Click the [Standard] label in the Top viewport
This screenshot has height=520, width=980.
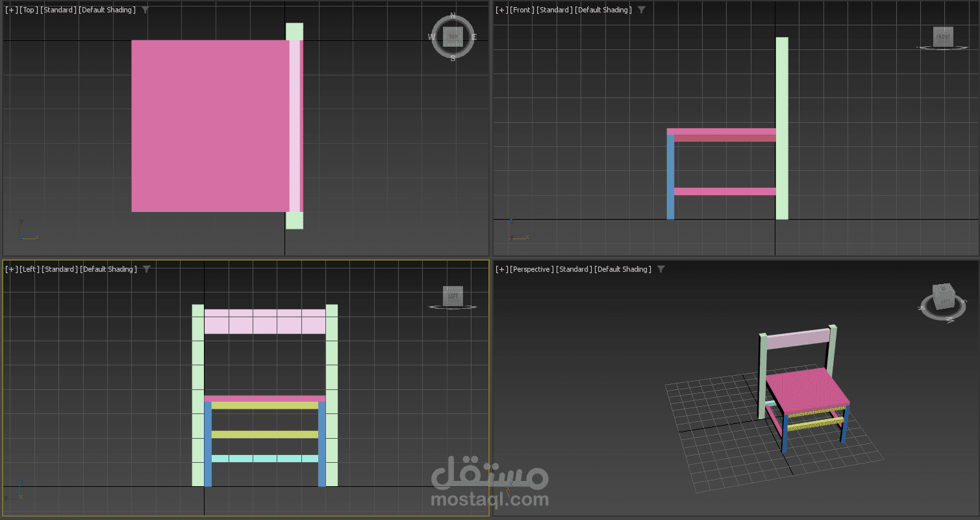pyautogui.click(x=59, y=10)
